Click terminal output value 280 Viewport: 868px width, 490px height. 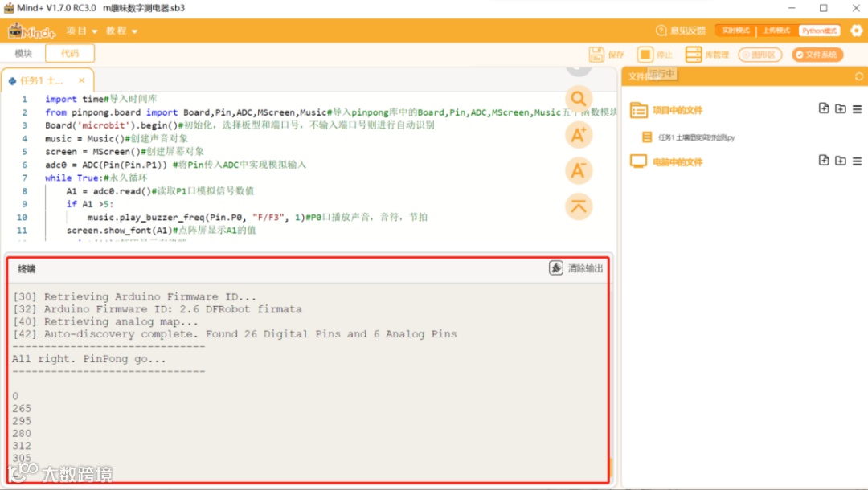point(22,433)
